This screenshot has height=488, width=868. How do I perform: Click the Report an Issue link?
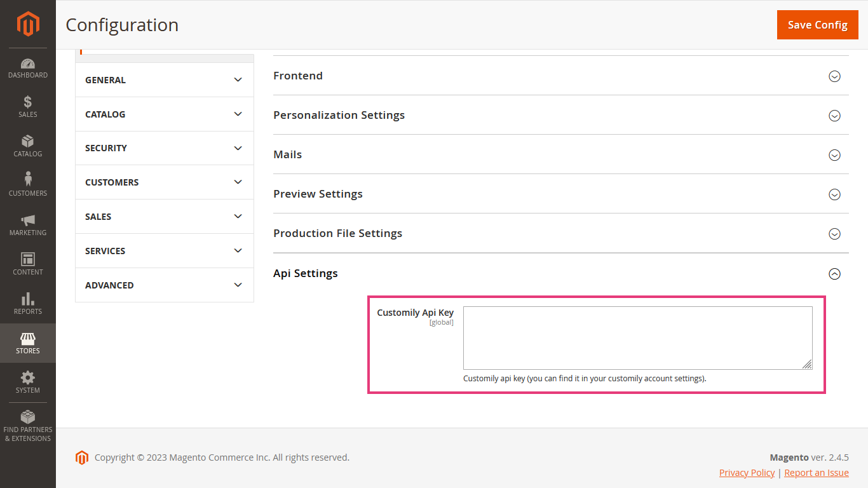click(817, 473)
